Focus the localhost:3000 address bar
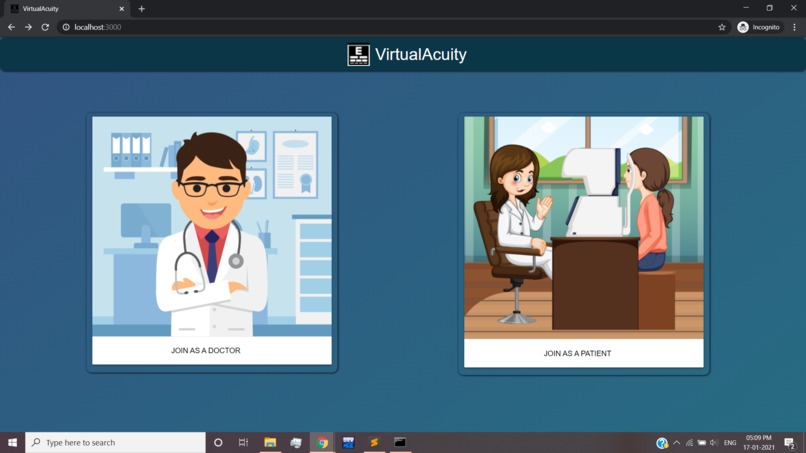 coord(393,27)
